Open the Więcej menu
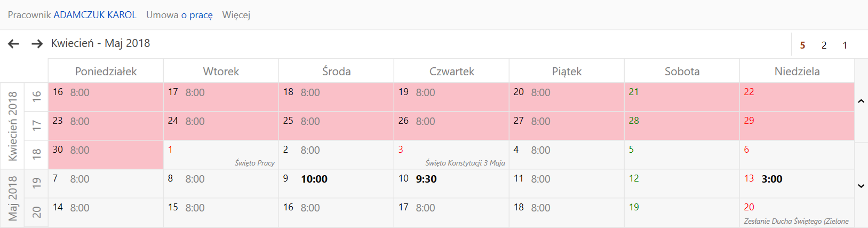The width and height of the screenshot is (868, 228). point(236,15)
